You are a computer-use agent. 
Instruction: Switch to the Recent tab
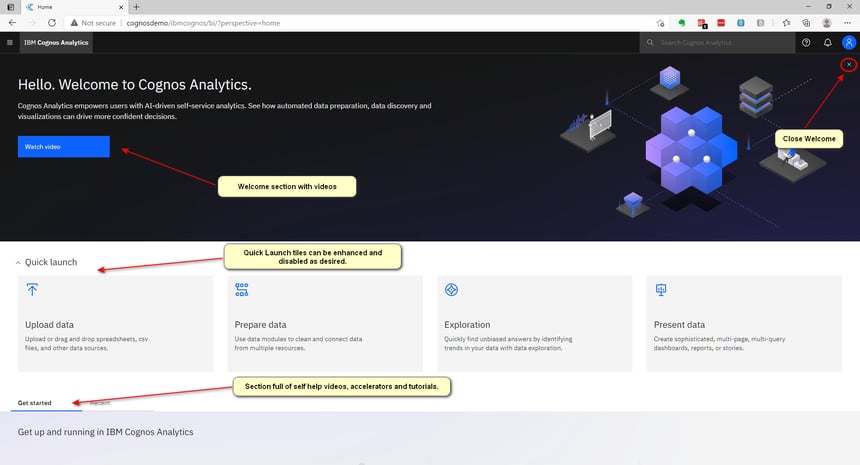click(100, 403)
